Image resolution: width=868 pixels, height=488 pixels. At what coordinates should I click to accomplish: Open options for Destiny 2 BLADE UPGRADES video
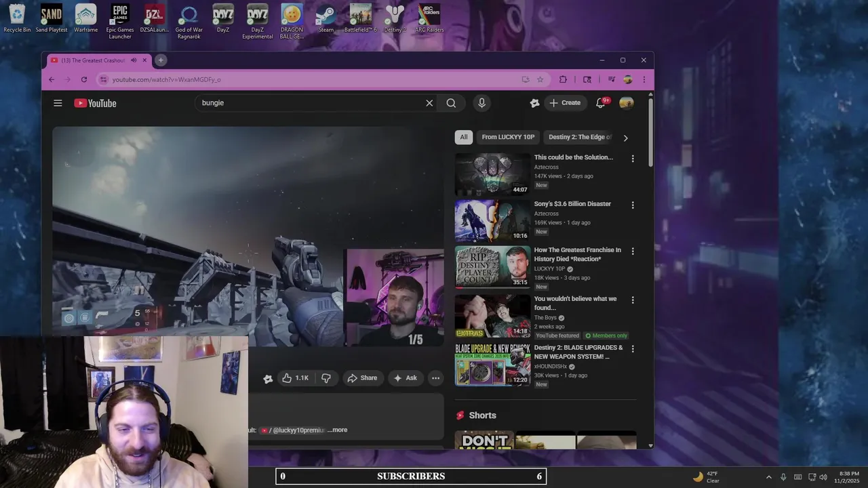coord(633,348)
